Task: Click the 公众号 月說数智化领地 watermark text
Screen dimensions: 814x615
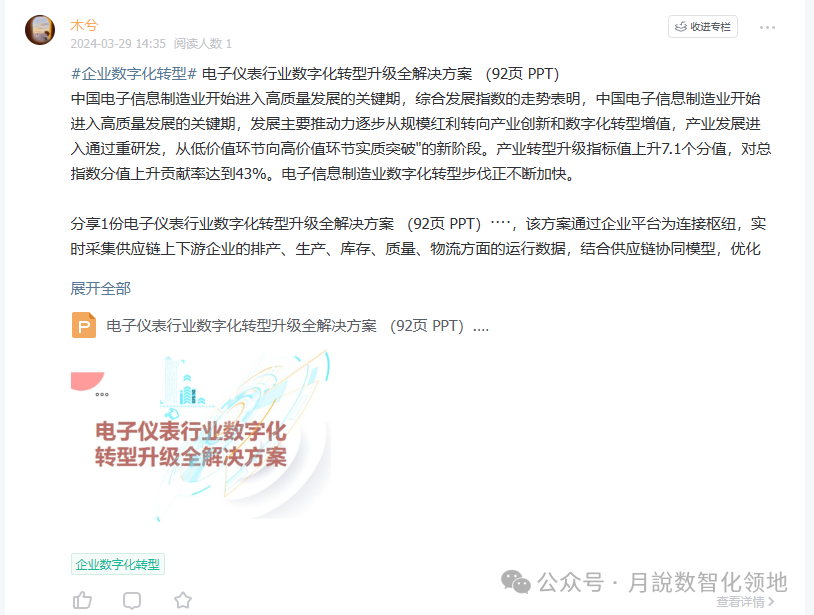Action: [662, 582]
